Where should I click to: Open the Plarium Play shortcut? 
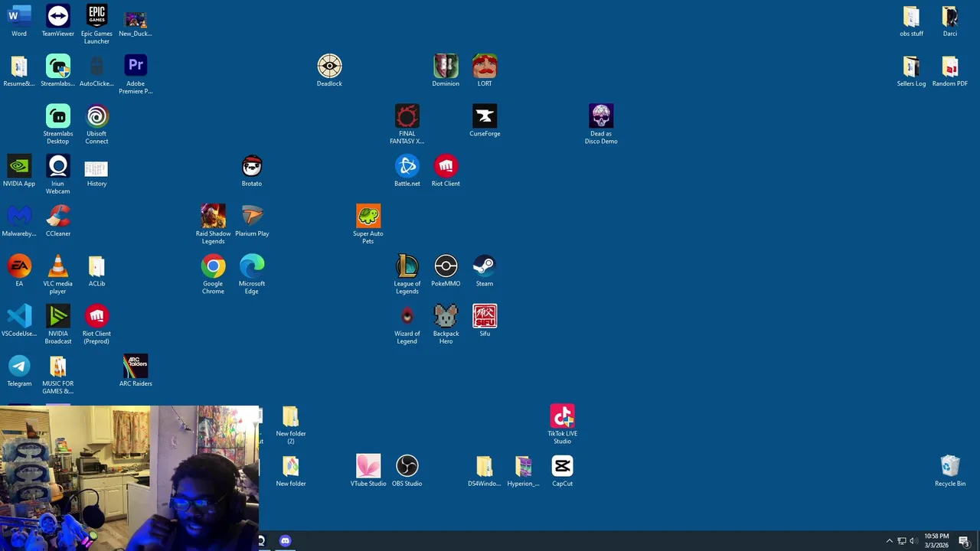tap(252, 217)
